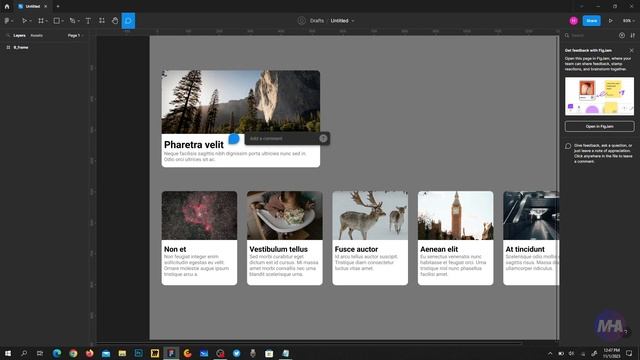The width and height of the screenshot is (640, 360).
Task: Switch to the Layers tab
Action: click(x=19, y=36)
